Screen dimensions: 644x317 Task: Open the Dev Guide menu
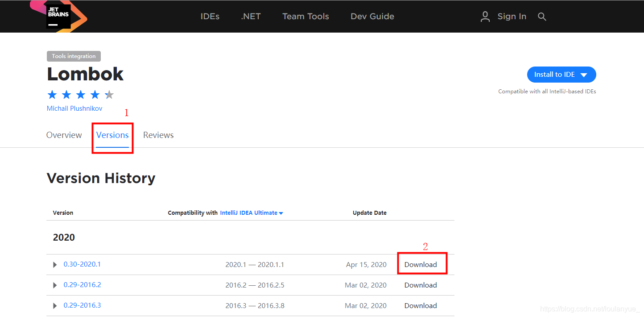(372, 17)
